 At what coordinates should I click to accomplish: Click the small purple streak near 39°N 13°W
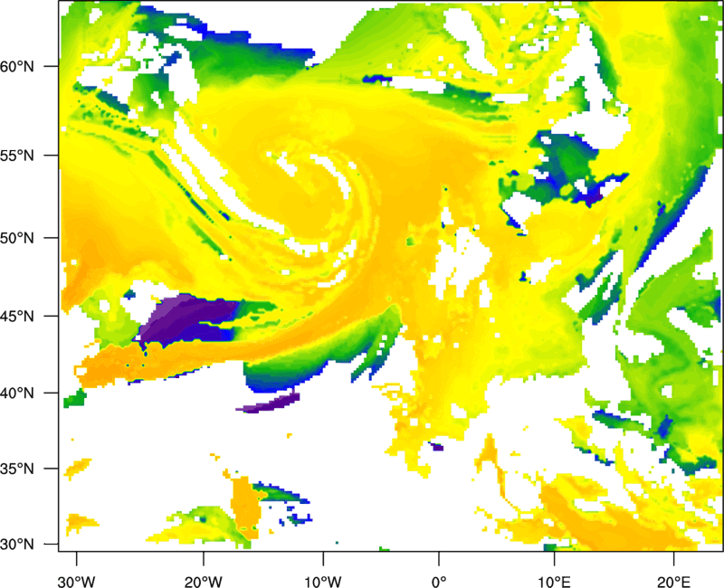tap(268, 403)
